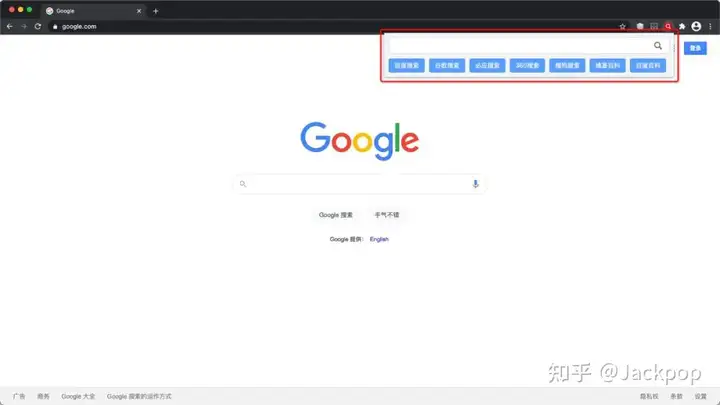Open a new tab with the plus button

pyautogui.click(x=156, y=11)
